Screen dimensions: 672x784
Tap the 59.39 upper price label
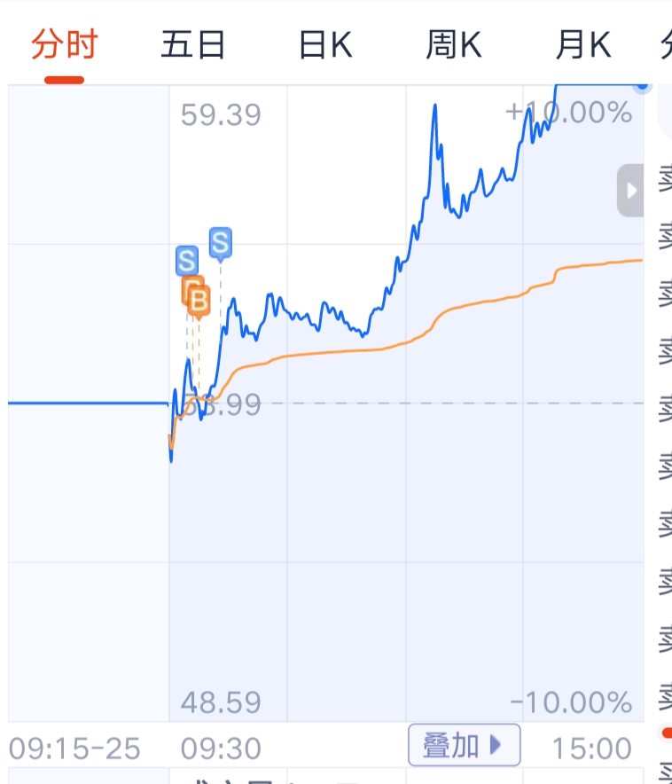pos(221,115)
